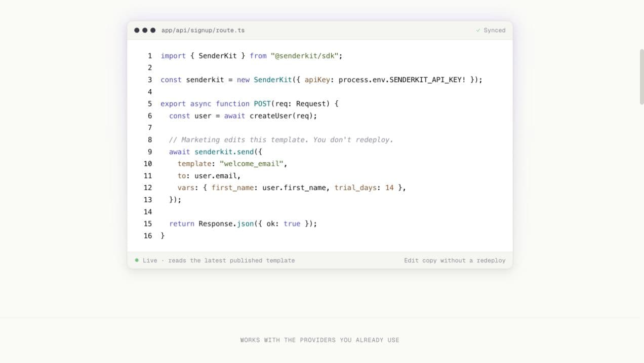Click 'Edit copy without a redeploy' footer text
This screenshot has height=363, width=644.
tap(455, 260)
